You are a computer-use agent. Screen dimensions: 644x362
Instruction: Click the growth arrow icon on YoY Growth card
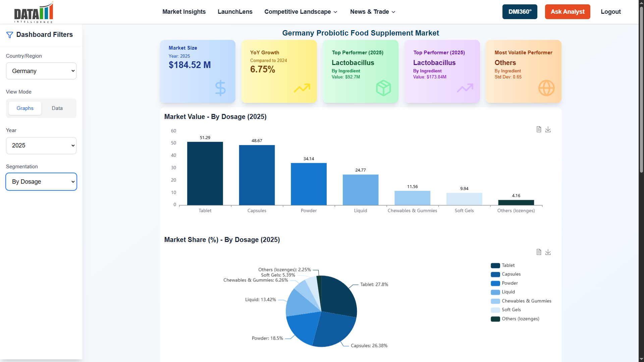pos(302,88)
